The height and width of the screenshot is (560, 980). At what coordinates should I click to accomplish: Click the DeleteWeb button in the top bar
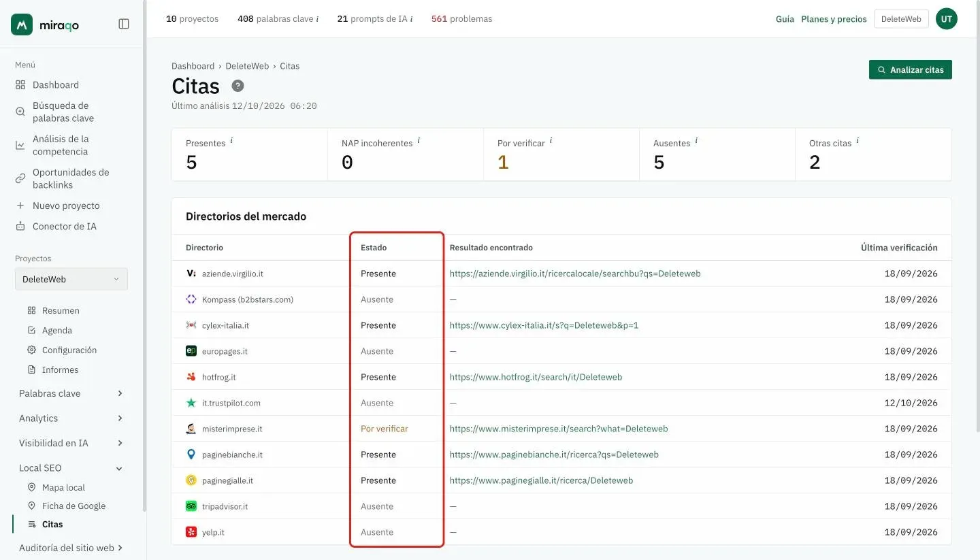901,19
